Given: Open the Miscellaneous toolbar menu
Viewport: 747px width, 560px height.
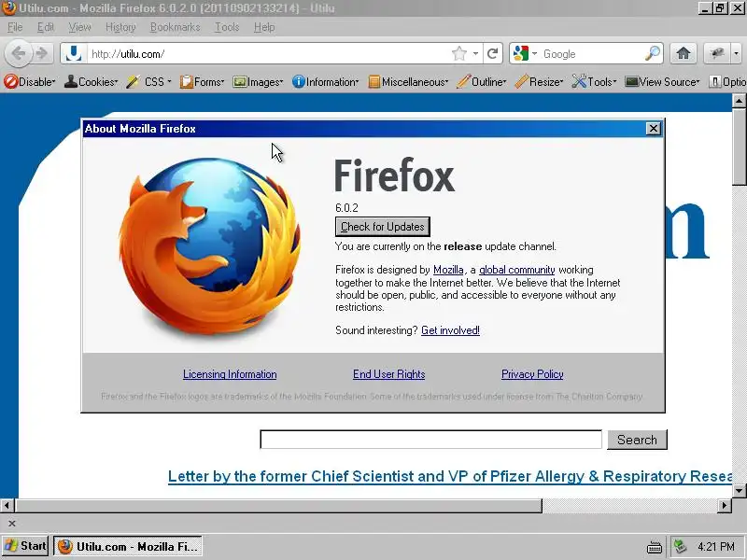Looking at the screenshot, I should (x=408, y=82).
